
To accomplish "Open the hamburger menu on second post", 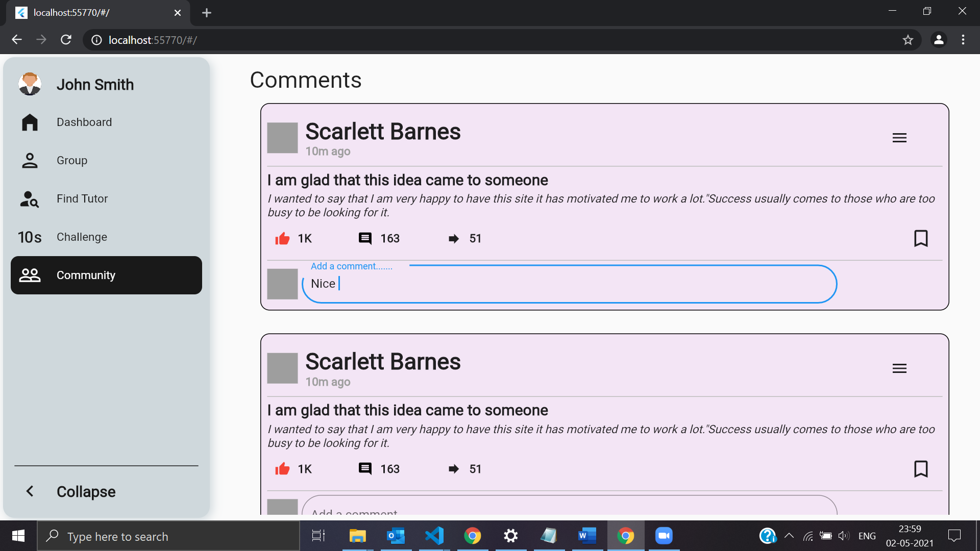I will pos(899,368).
